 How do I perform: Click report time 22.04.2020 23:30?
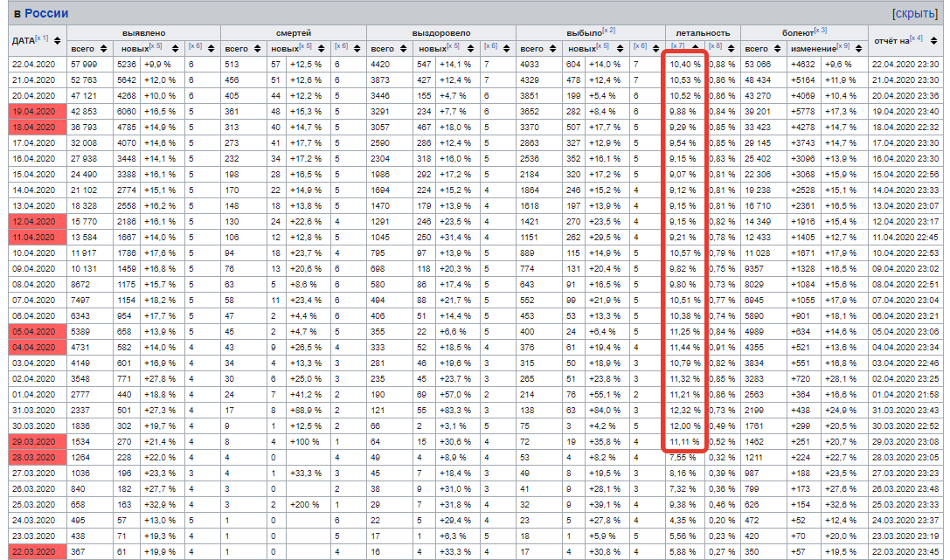click(905, 64)
